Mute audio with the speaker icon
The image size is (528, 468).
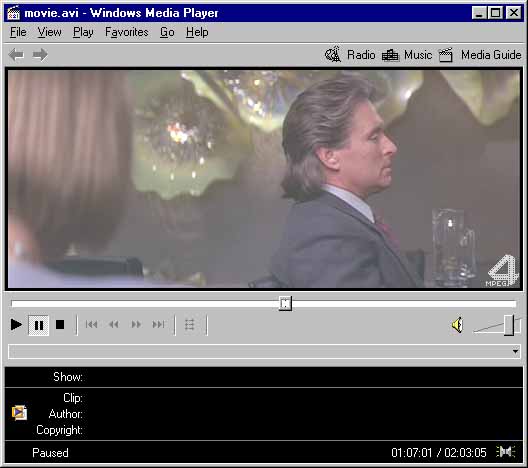tap(458, 325)
